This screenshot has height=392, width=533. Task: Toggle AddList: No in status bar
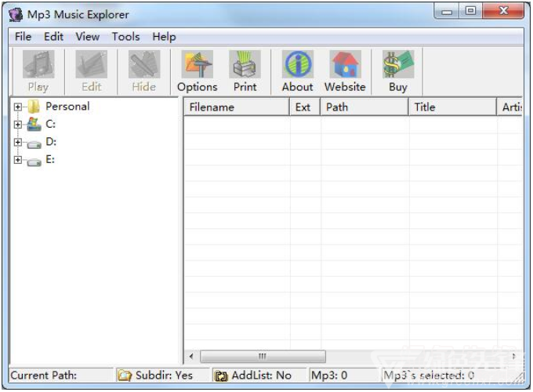259,376
